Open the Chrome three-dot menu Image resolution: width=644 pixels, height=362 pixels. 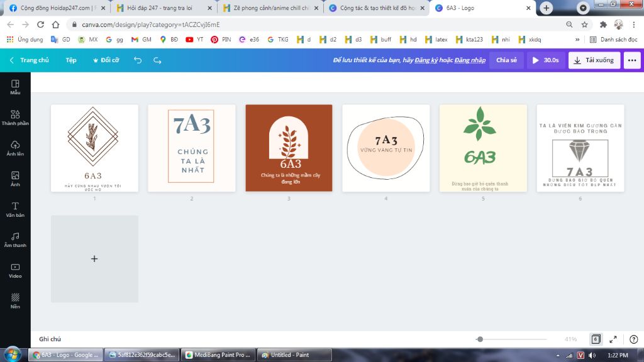(x=634, y=25)
